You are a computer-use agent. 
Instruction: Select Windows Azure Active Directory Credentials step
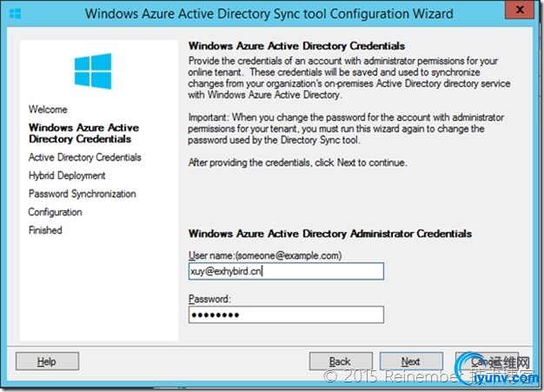coord(83,133)
